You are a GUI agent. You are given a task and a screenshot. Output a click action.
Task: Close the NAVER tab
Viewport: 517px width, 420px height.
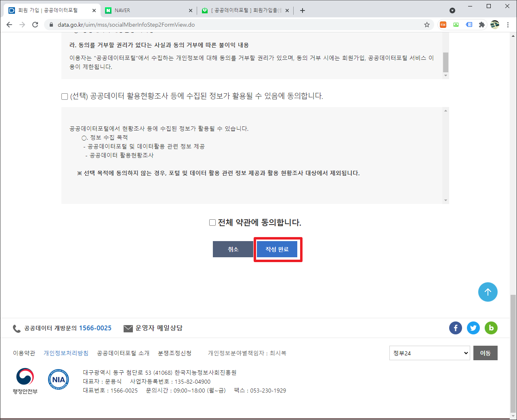pos(191,10)
